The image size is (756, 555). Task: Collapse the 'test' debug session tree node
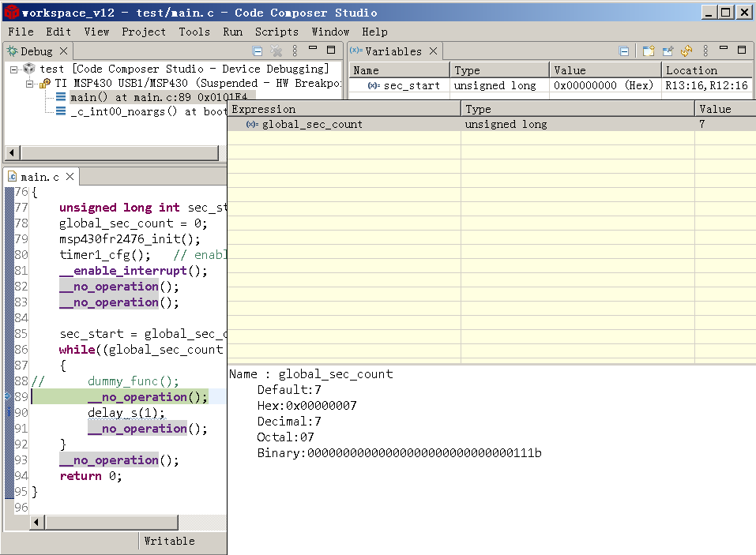pos(14,69)
